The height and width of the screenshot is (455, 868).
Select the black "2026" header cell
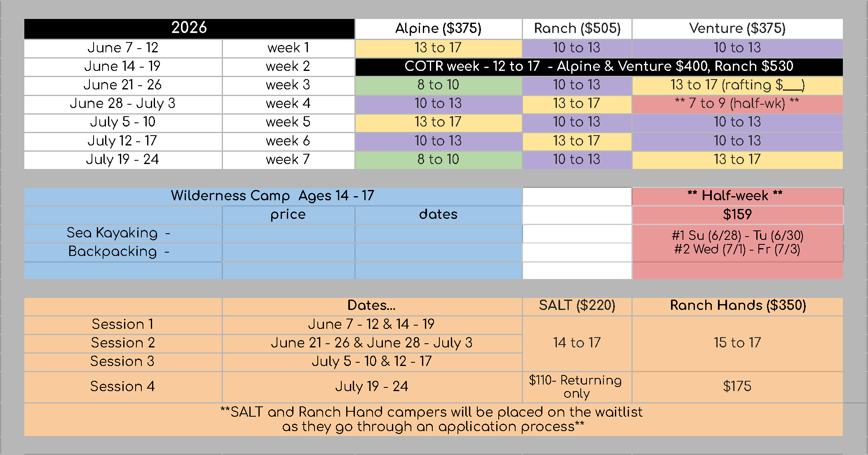[189, 28]
